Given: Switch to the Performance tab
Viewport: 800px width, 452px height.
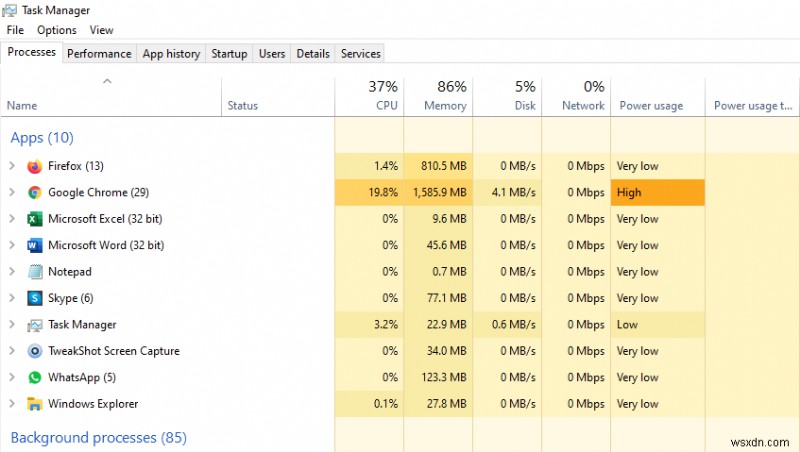Looking at the screenshot, I should click(100, 54).
